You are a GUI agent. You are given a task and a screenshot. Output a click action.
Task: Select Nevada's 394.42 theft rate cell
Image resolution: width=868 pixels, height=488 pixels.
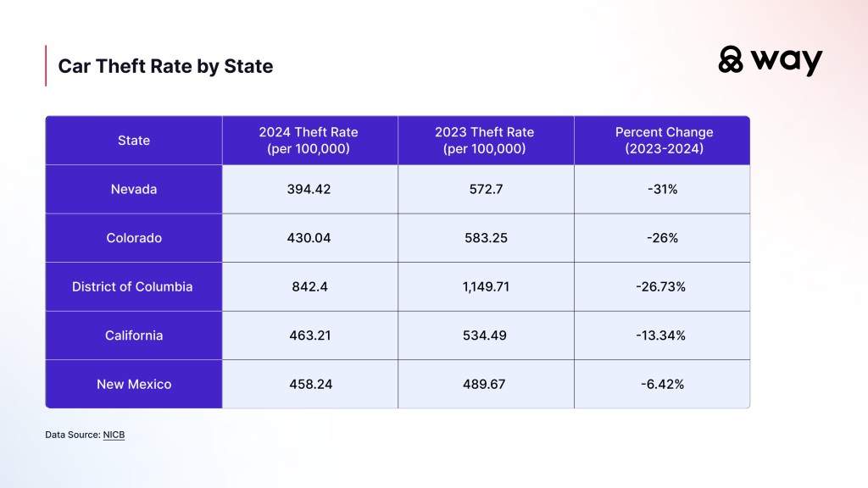[309, 190]
